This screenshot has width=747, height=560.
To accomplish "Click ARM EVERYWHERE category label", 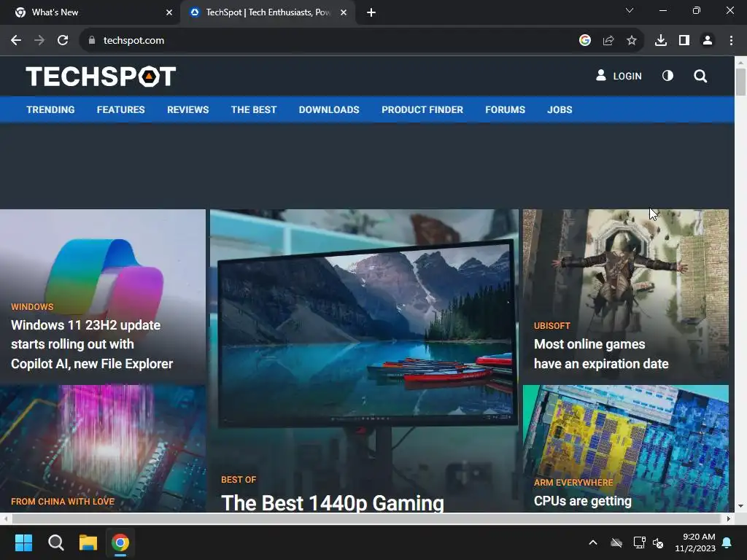I will [573, 483].
